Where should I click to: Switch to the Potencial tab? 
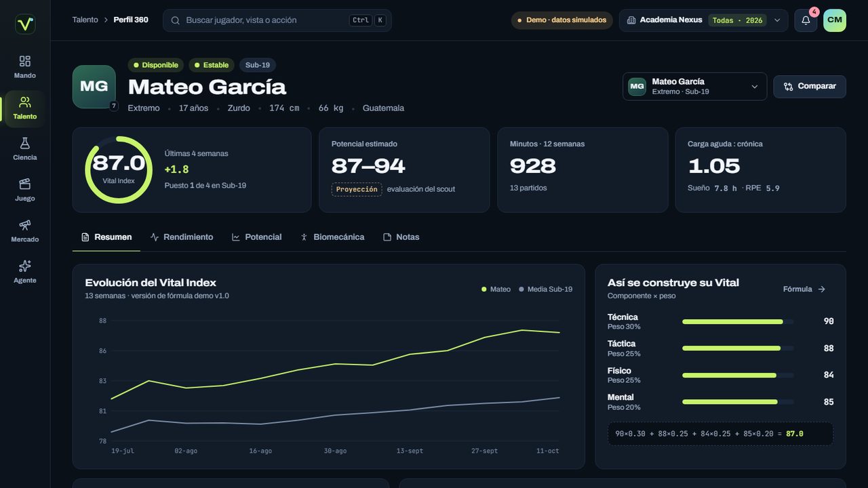tap(256, 237)
